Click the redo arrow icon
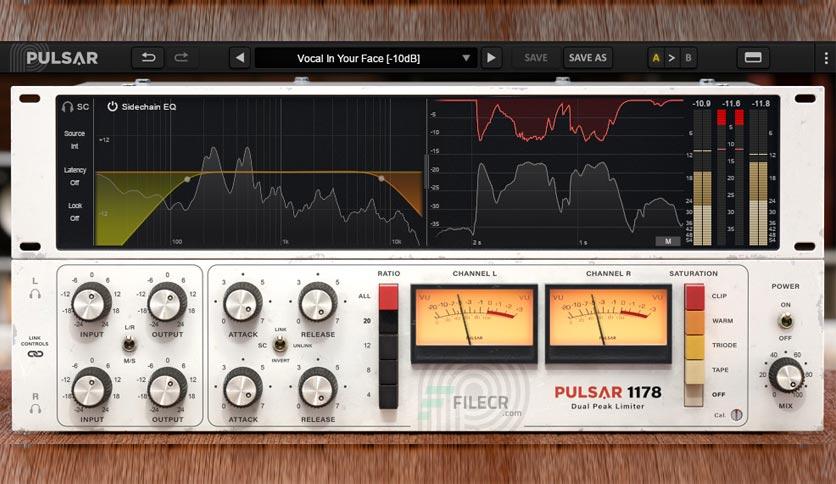This screenshot has height=484, width=836. [x=181, y=58]
